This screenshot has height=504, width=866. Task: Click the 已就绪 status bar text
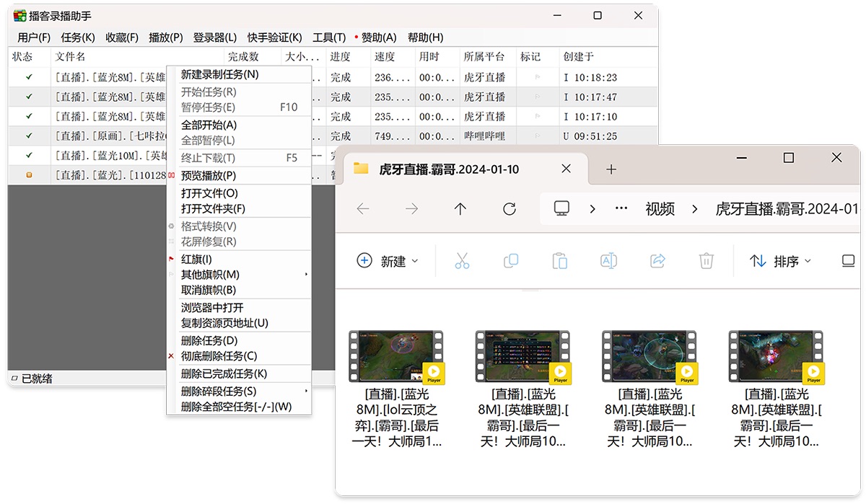point(37,379)
